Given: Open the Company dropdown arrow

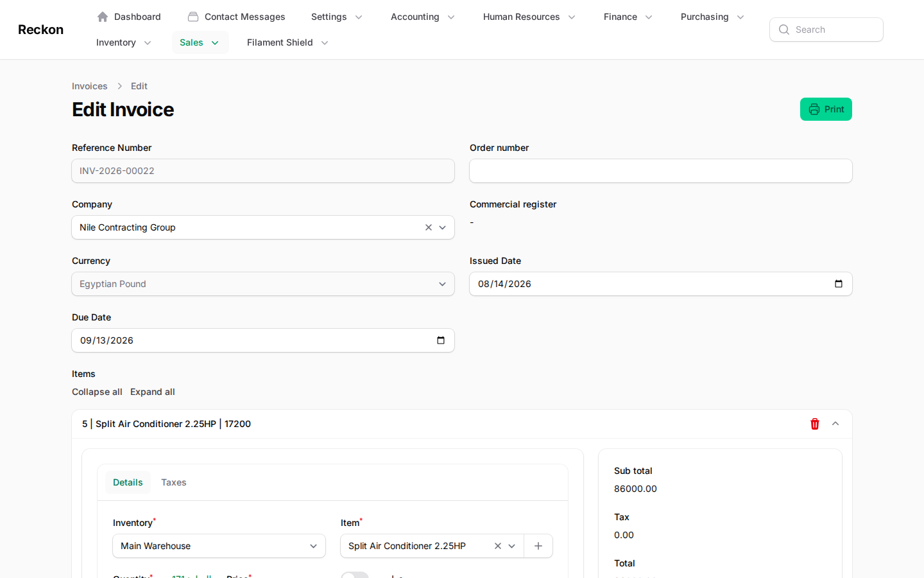Looking at the screenshot, I should (443, 227).
